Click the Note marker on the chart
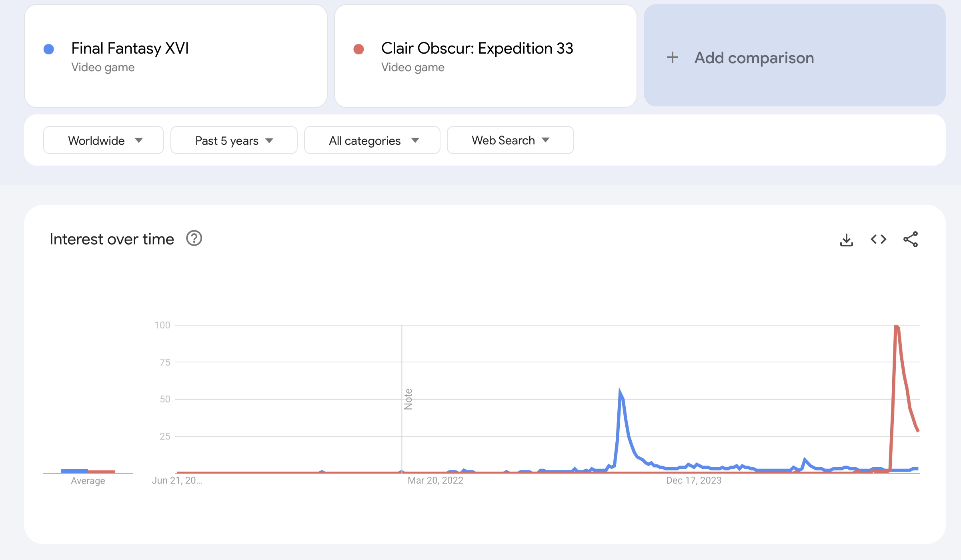 pos(408,399)
